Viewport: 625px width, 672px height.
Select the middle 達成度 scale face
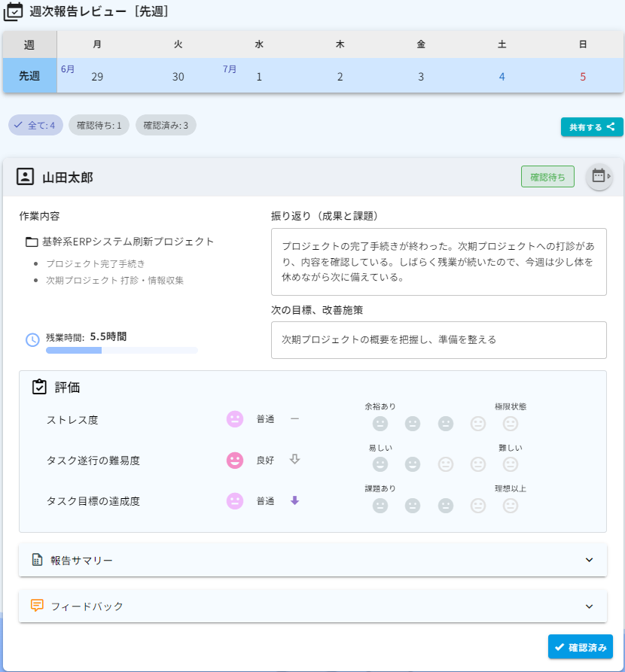coord(446,506)
